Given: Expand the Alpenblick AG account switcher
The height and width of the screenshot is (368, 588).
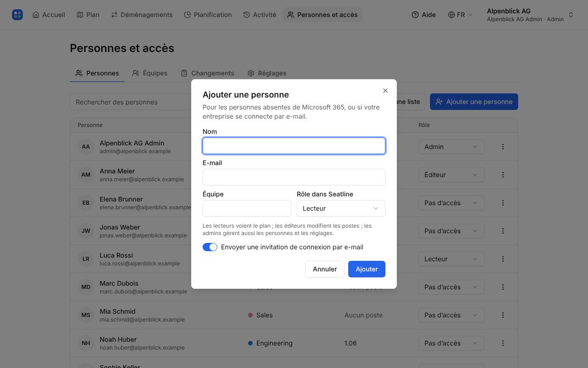Looking at the screenshot, I should coord(530,15).
